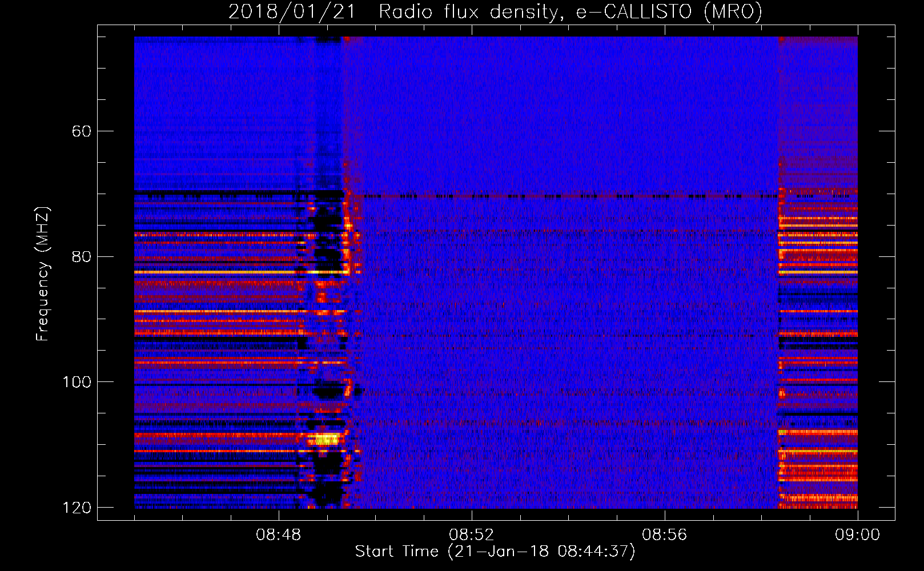Click the 09:00 time tick label
Image resolution: width=924 pixels, height=571 pixels.
[857, 535]
